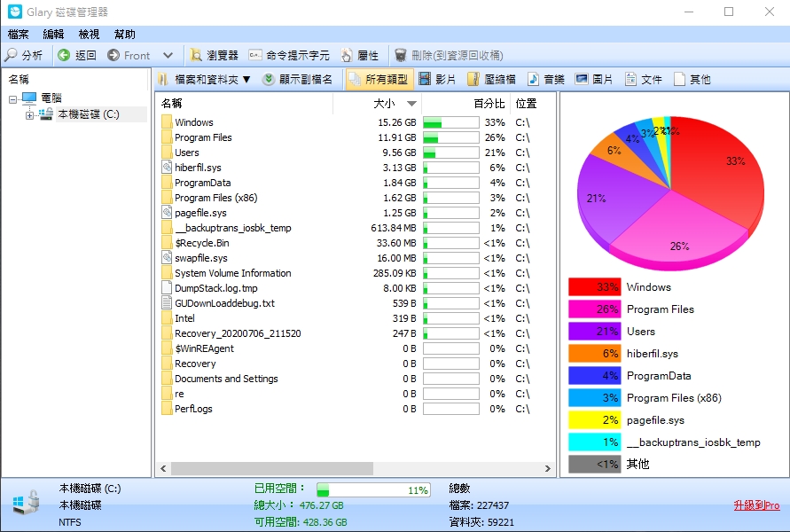Screen dimensions: 790x532
Task: Click the Glary app logo icon
Action: tap(14, 12)
